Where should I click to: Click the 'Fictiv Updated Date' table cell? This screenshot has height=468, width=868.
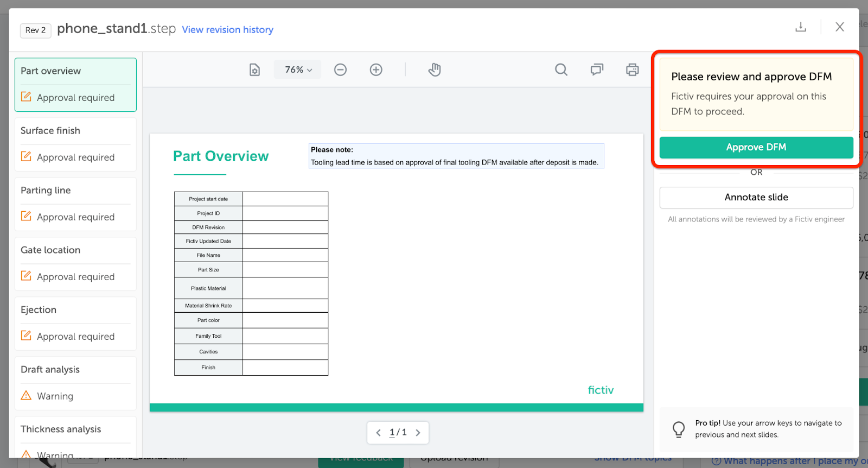coord(208,241)
